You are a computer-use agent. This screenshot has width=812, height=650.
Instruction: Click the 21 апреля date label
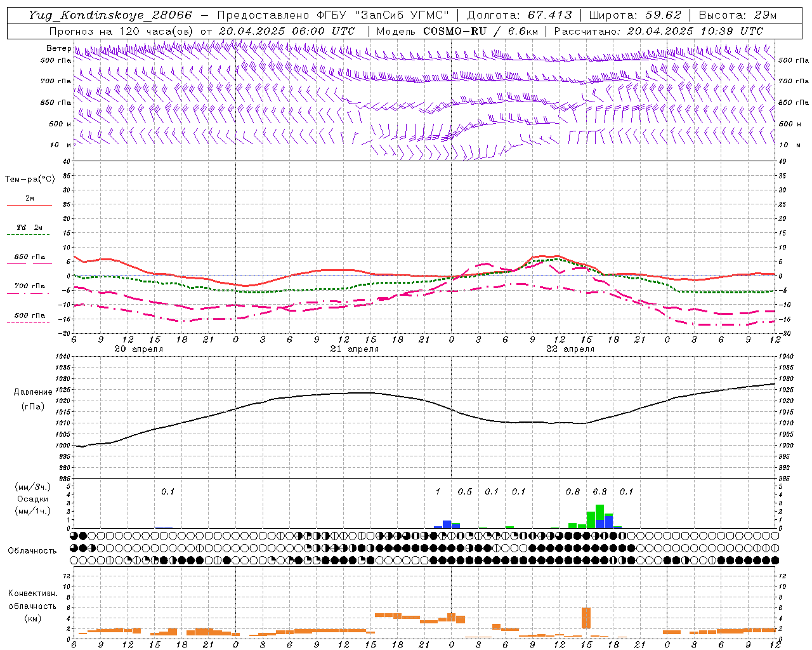pos(354,349)
